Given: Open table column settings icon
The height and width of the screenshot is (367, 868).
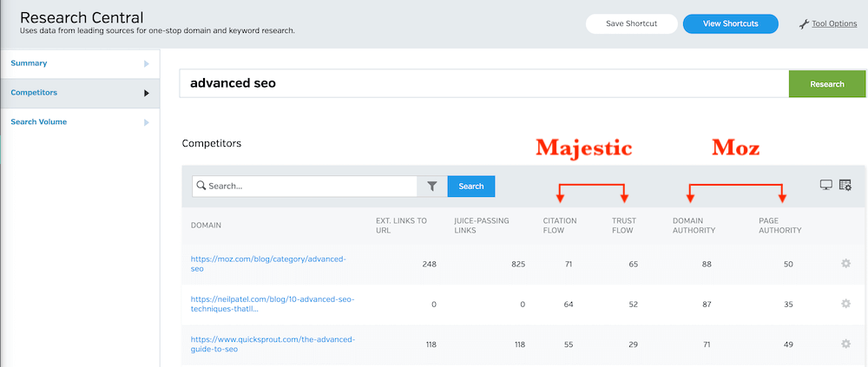Looking at the screenshot, I should pos(845,185).
